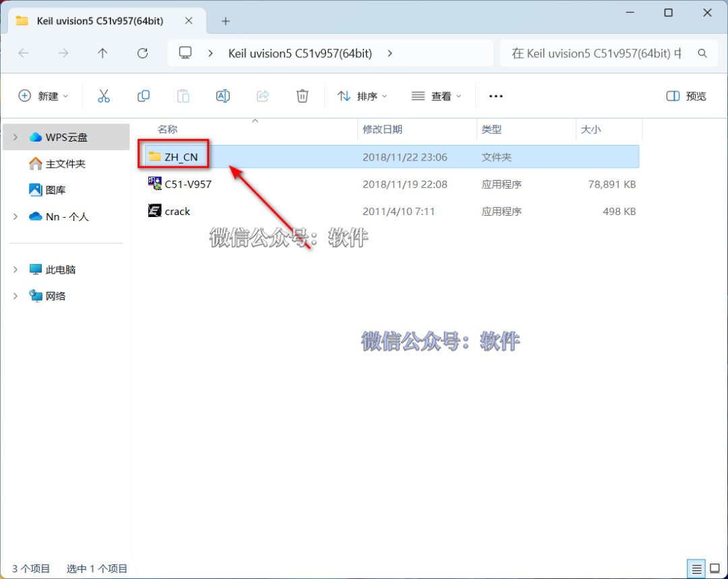Switch to large thumbnail view in status bar
728x579 pixels.
click(716, 568)
